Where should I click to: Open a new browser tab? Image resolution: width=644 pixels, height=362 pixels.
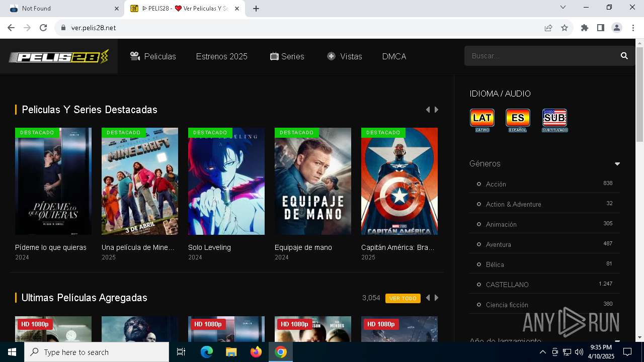coord(256,9)
